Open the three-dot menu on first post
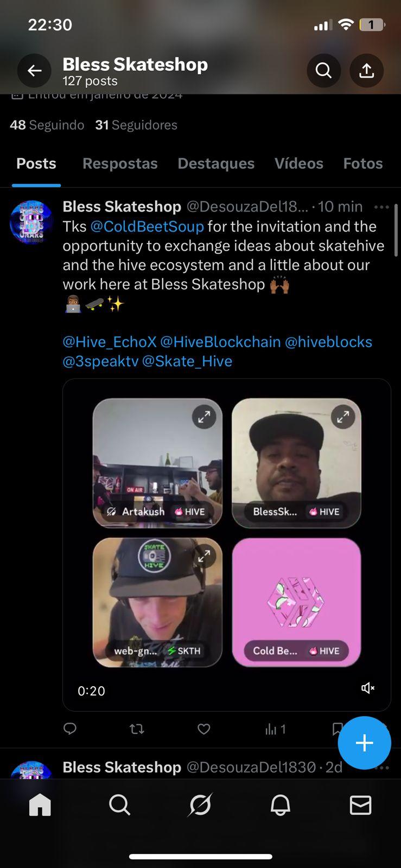The image size is (401, 868). pos(381,207)
